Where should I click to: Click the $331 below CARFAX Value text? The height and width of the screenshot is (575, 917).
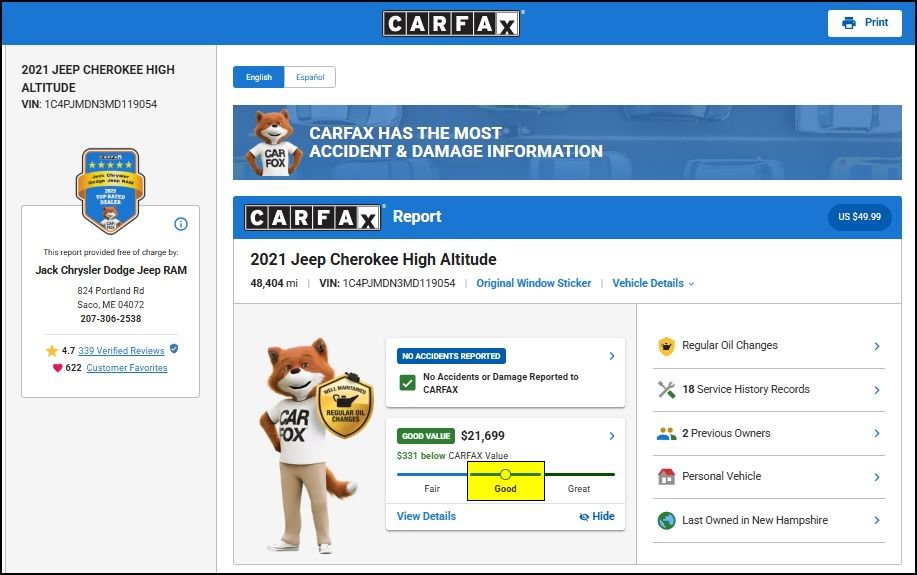452,456
